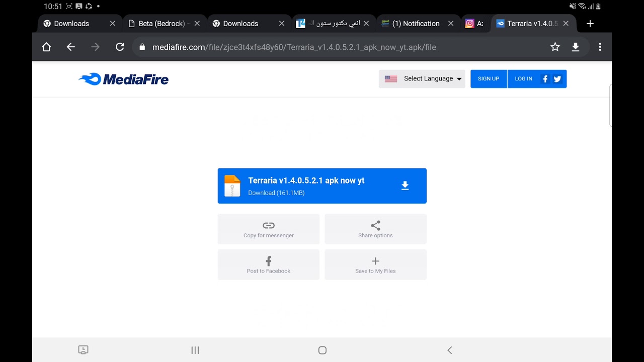Screen dimensions: 644x362
Task: Click the LOG IN button
Action: (x=523, y=79)
